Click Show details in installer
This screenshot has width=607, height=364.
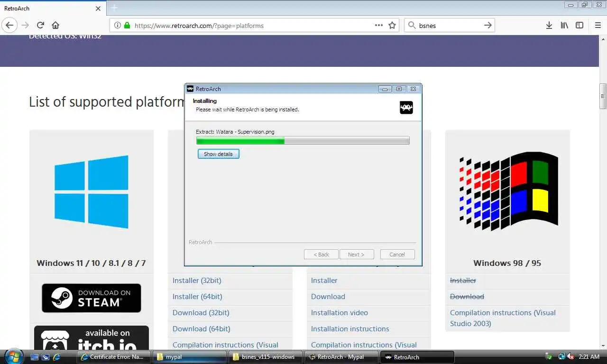pyautogui.click(x=218, y=154)
